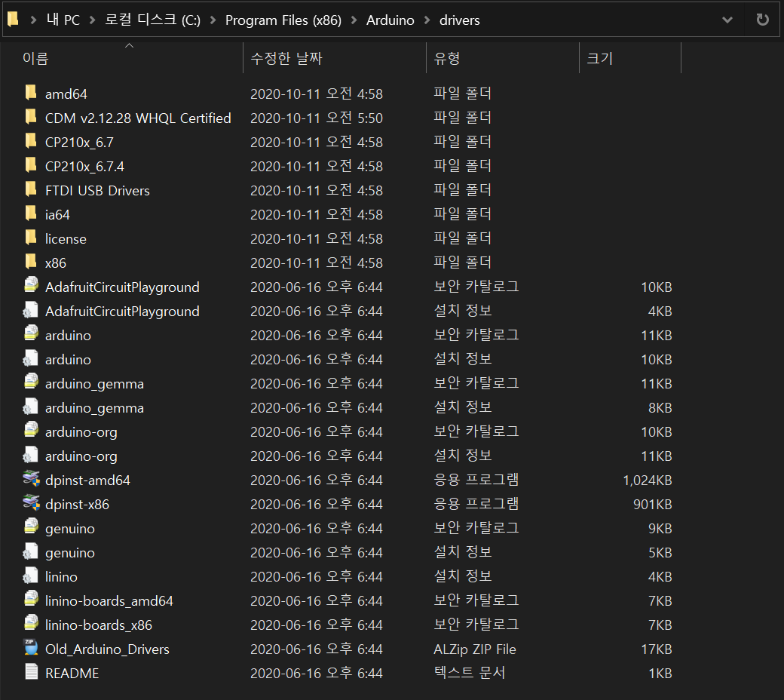Click the ALZip ZIP File type text
This screenshot has width=784, height=700.
[474, 649]
